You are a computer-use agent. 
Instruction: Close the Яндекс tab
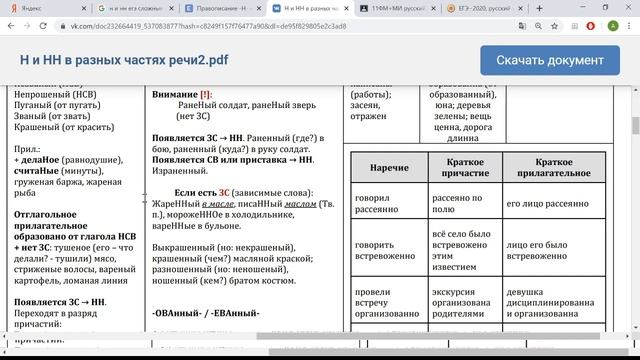tap(84, 8)
